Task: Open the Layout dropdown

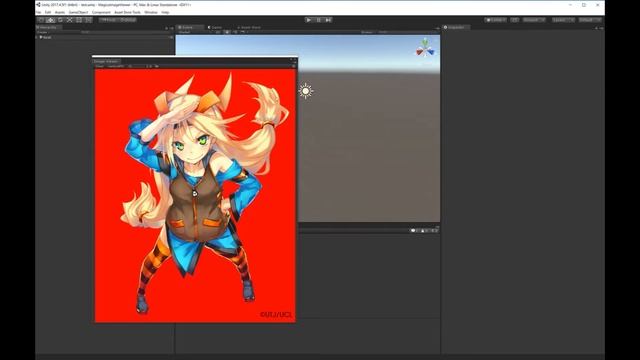Action: (590, 20)
